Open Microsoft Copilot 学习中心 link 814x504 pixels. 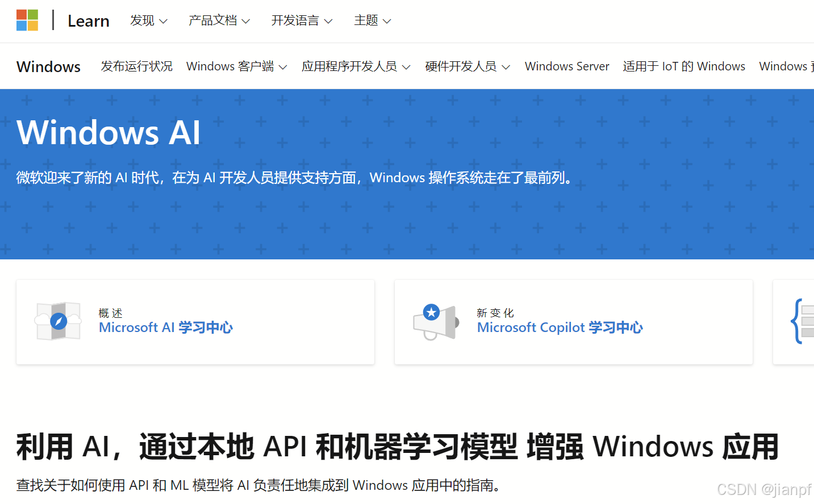pos(560,327)
